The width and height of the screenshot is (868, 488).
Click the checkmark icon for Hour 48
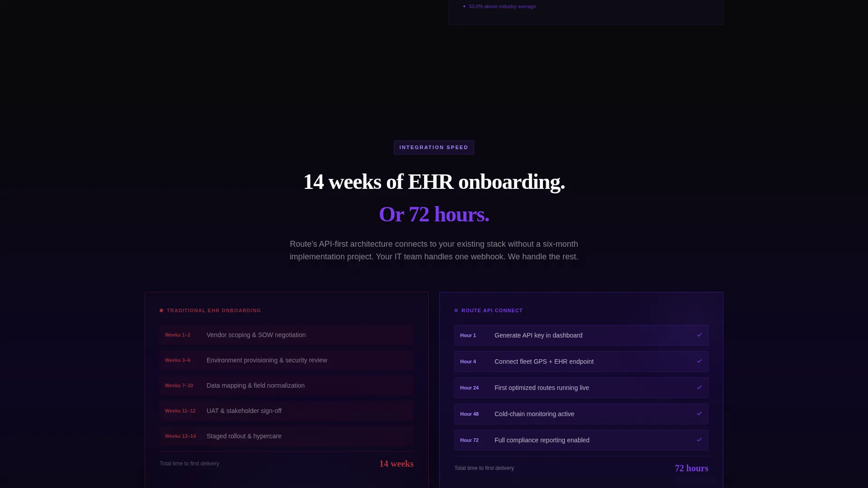click(699, 413)
